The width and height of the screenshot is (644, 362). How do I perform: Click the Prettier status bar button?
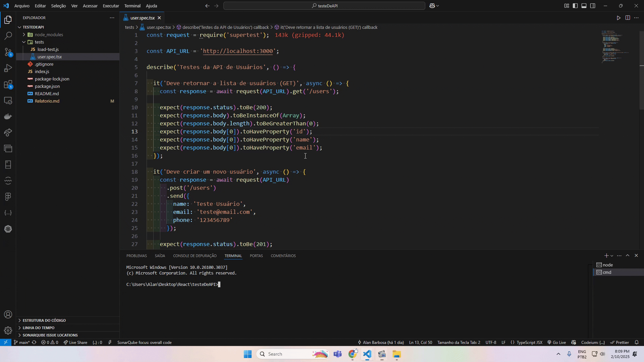[620, 343]
